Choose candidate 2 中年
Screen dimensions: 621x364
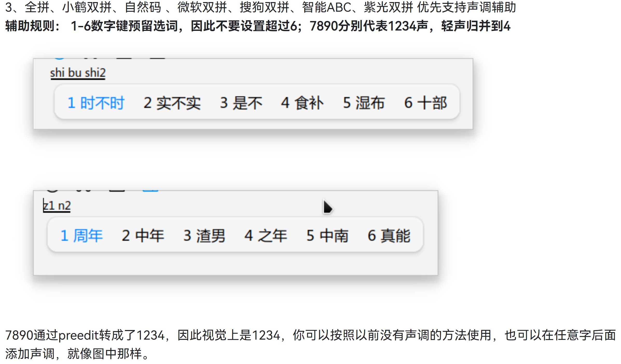point(143,236)
